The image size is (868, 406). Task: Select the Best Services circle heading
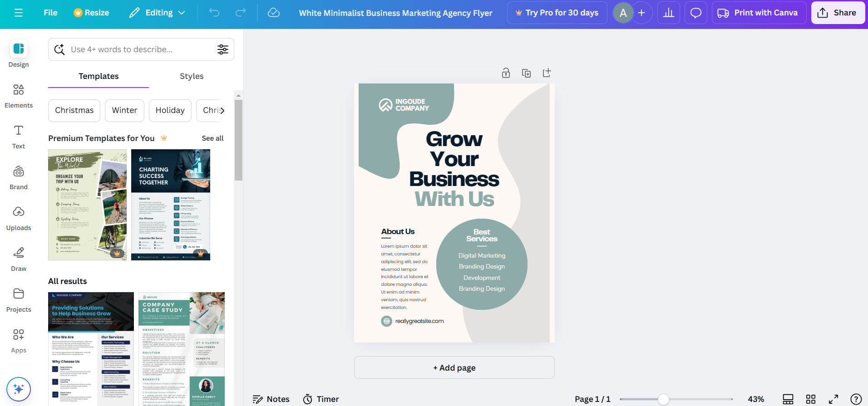pos(482,235)
